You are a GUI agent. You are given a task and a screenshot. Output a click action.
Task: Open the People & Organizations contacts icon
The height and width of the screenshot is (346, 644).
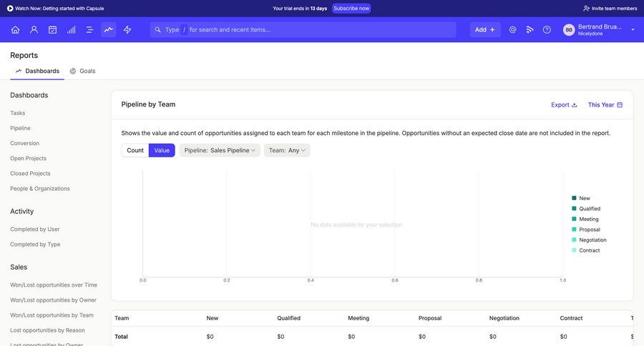34,30
